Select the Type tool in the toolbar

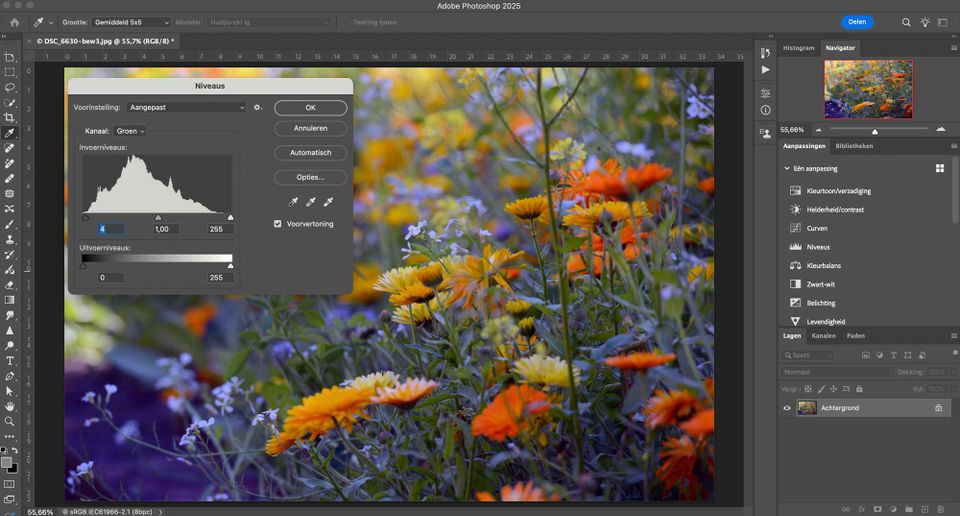10,361
